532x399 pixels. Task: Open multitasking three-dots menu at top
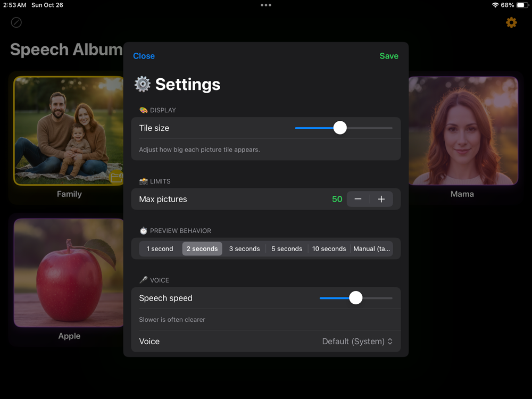266,5
